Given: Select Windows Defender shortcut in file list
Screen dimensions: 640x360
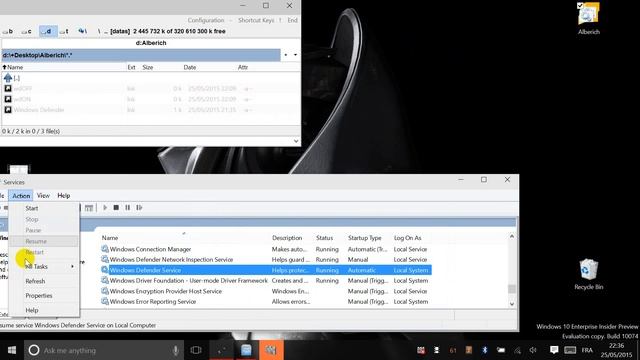Looking at the screenshot, I should (39, 109).
